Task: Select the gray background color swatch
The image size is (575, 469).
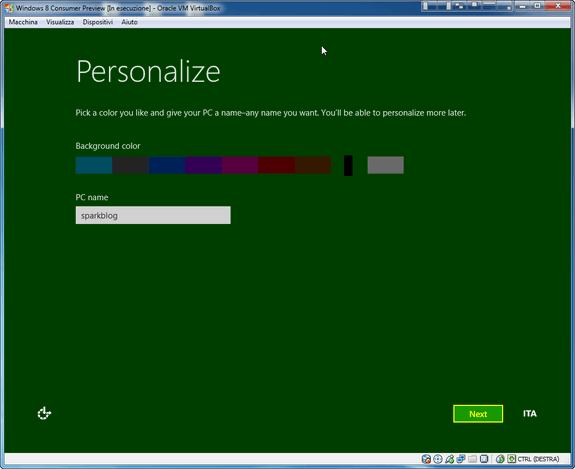Action: [x=385, y=165]
